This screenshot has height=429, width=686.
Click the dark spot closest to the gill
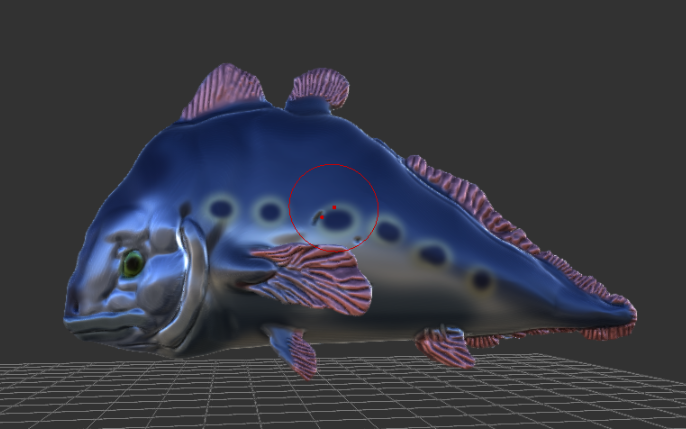click(221, 209)
